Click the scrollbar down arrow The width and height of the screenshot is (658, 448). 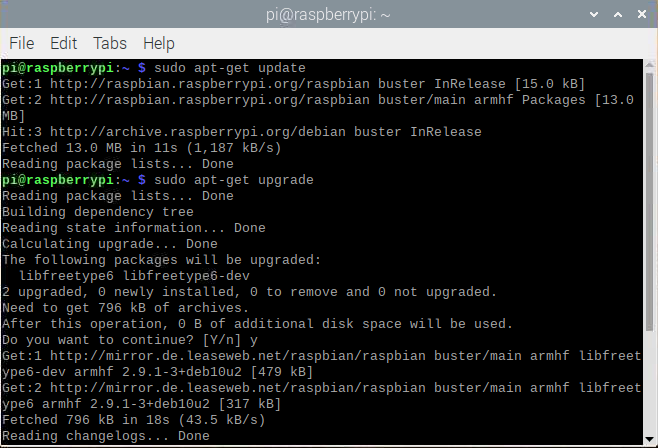pos(650,439)
